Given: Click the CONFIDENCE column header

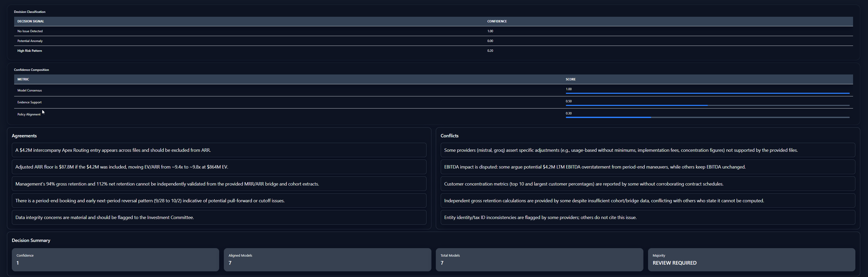Looking at the screenshot, I should [x=497, y=21].
